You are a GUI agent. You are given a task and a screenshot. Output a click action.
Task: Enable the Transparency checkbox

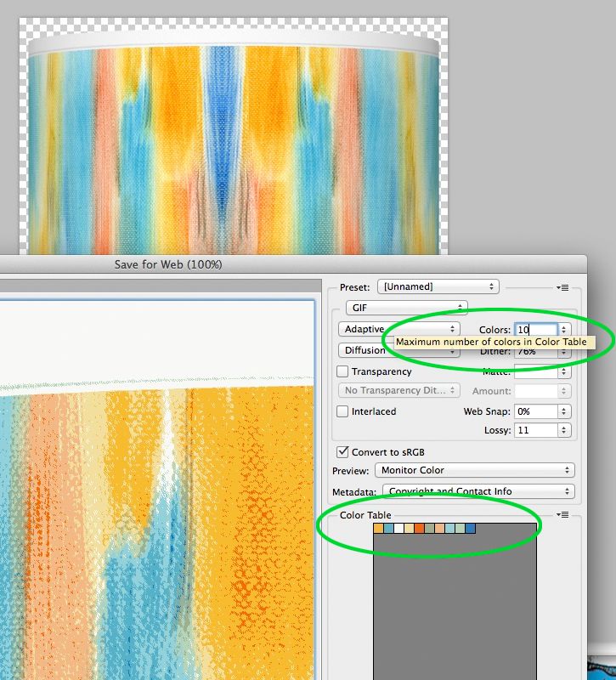(343, 371)
